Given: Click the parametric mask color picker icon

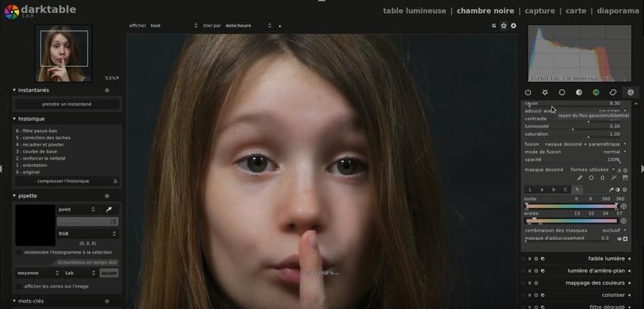Looking at the screenshot, I should coord(611,190).
